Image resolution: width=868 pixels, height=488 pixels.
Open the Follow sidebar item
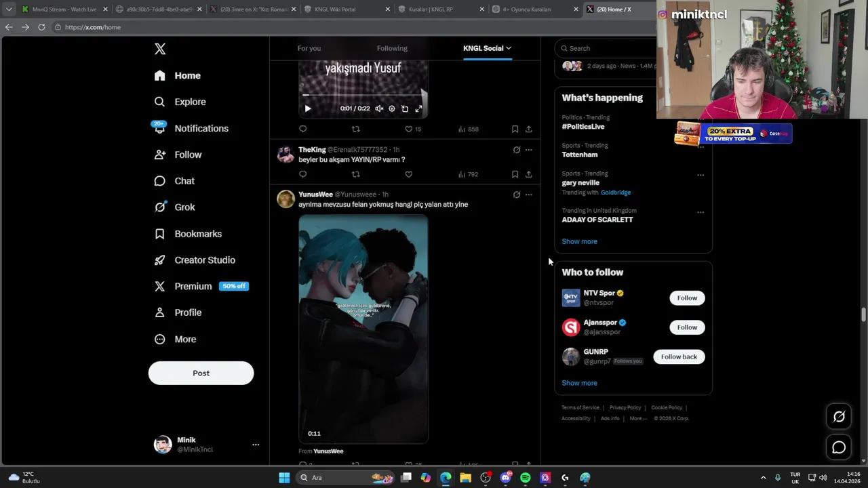click(x=178, y=155)
